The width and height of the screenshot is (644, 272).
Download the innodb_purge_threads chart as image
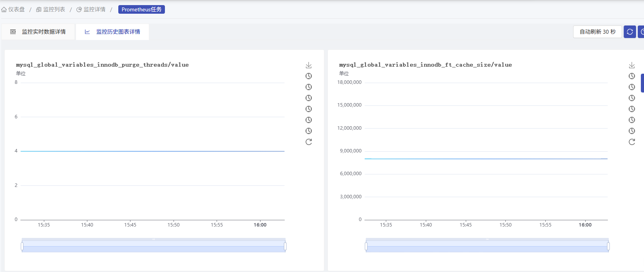tap(309, 65)
